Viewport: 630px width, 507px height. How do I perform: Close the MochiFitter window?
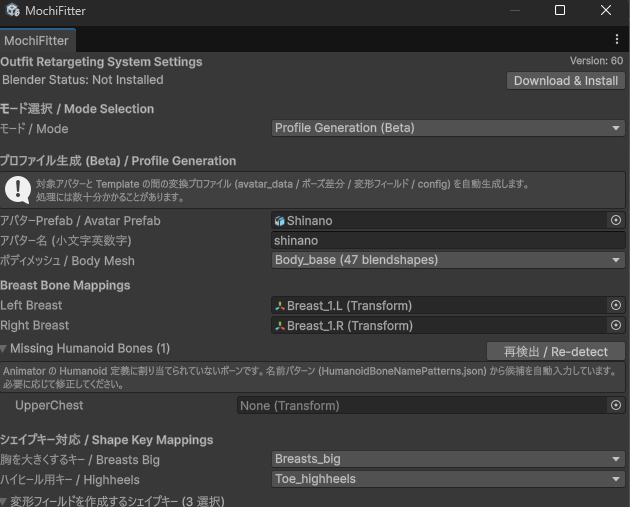(x=605, y=10)
